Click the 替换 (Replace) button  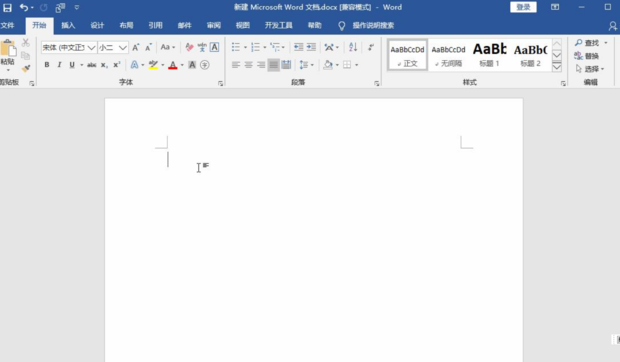pyautogui.click(x=587, y=56)
